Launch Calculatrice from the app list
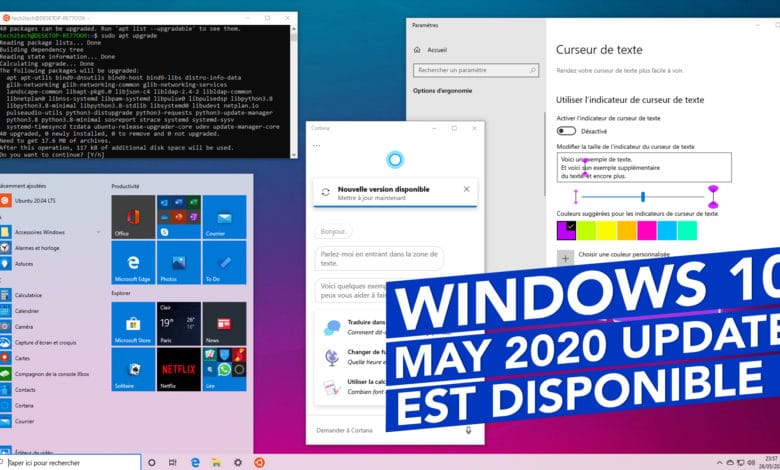The image size is (780, 470). pos(30,295)
